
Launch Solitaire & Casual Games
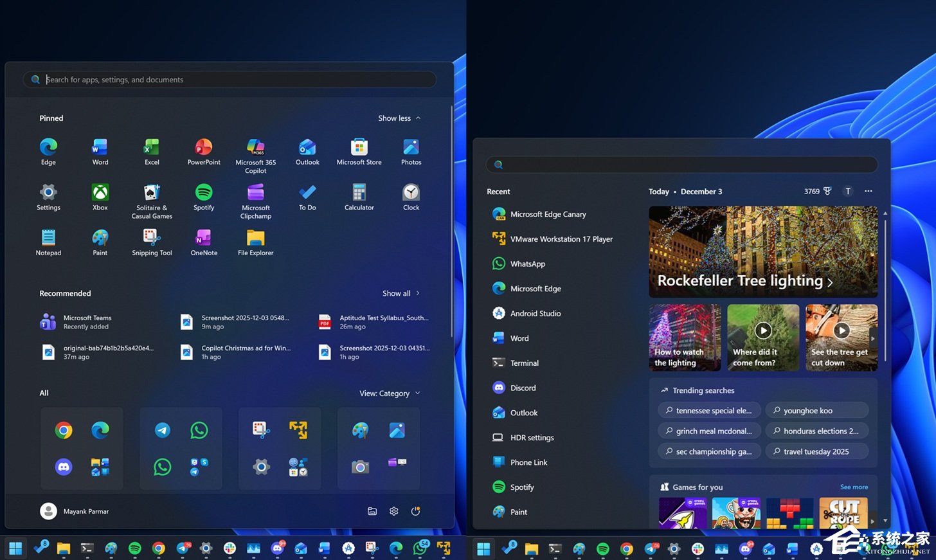(152, 193)
